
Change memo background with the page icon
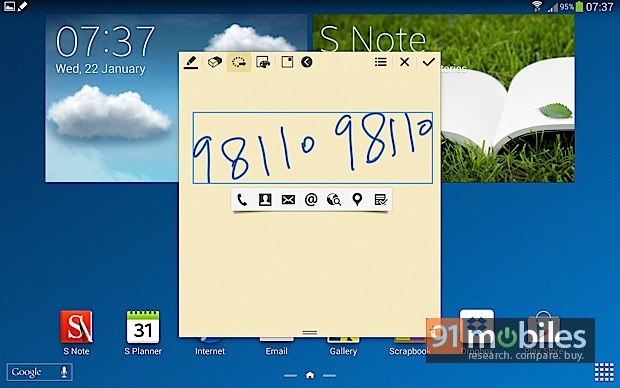pyautogui.click(x=287, y=62)
